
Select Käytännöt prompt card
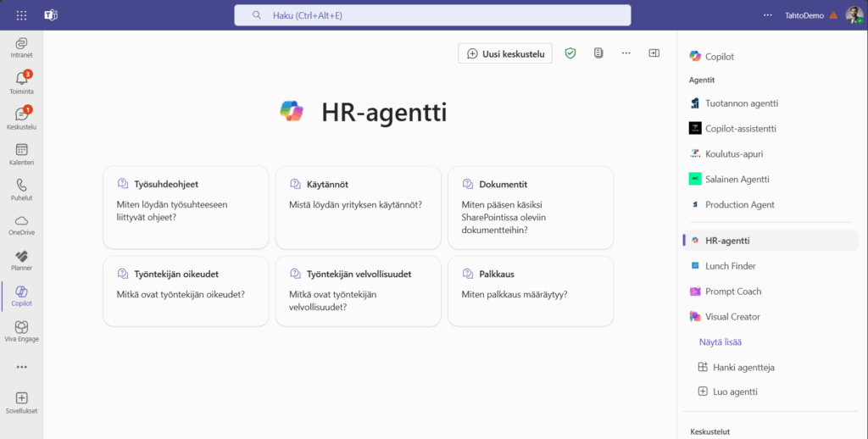pyautogui.click(x=359, y=208)
